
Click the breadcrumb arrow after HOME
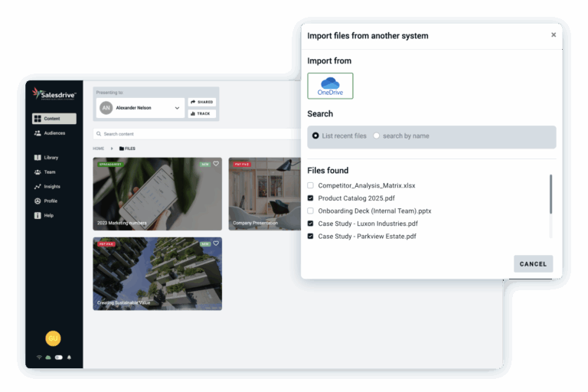click(x=112, y=149)
